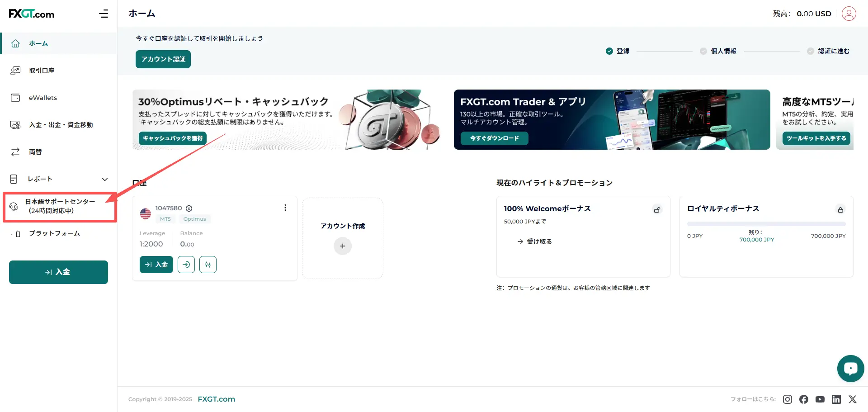This screenshot has width=868, height=412.
Task: Click the アカウント作成 card label
Action: [x=343, y=226]
